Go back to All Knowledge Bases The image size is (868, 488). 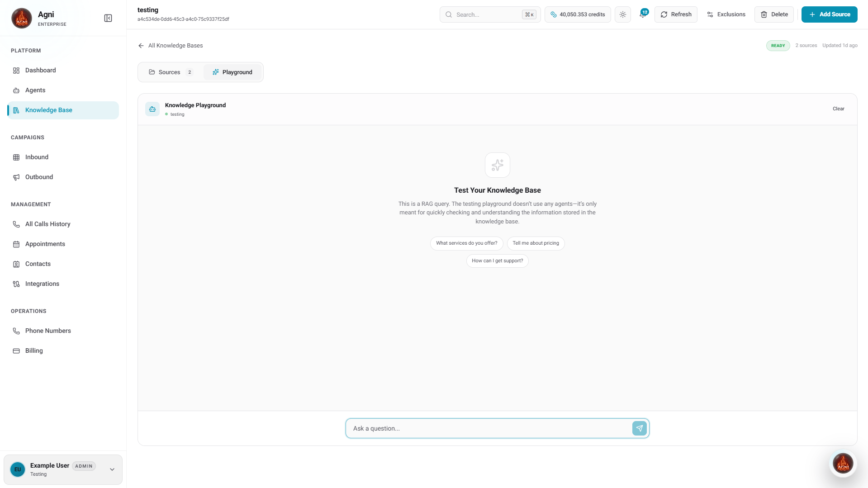pos(171,46)
